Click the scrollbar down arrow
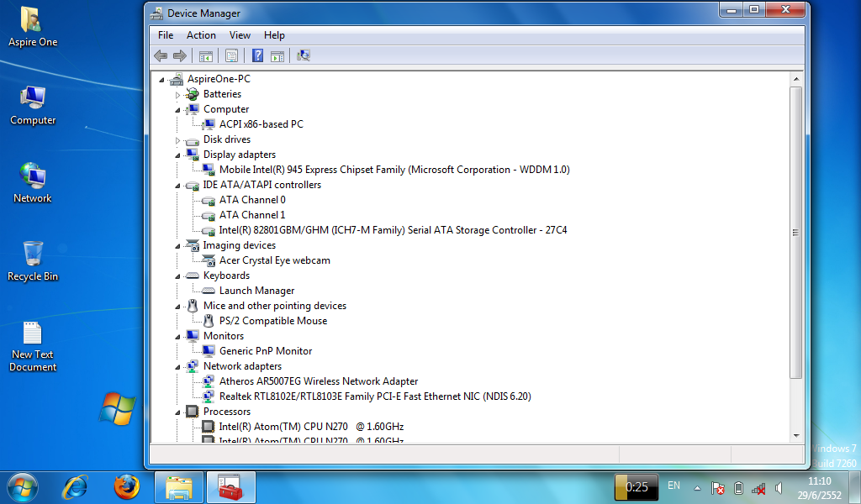Screen dimensions: 861x504 [796, 436]
